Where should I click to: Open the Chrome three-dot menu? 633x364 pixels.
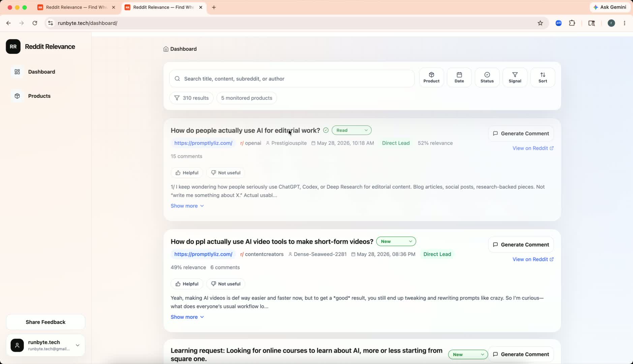pos(625,23)
